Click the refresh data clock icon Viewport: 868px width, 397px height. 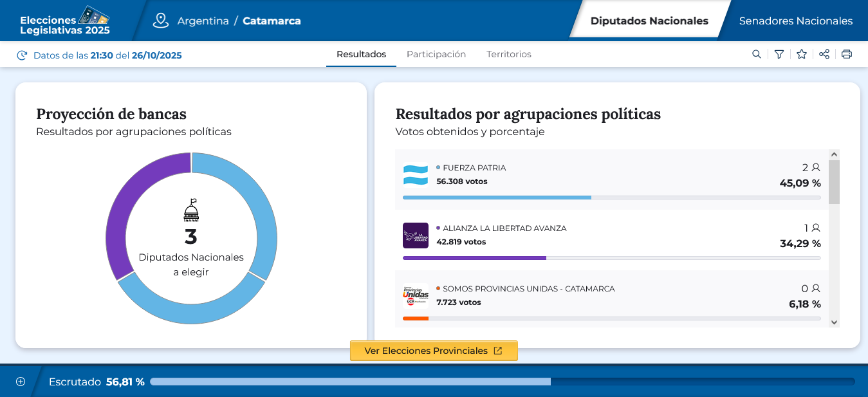click(x=22, y=55)
